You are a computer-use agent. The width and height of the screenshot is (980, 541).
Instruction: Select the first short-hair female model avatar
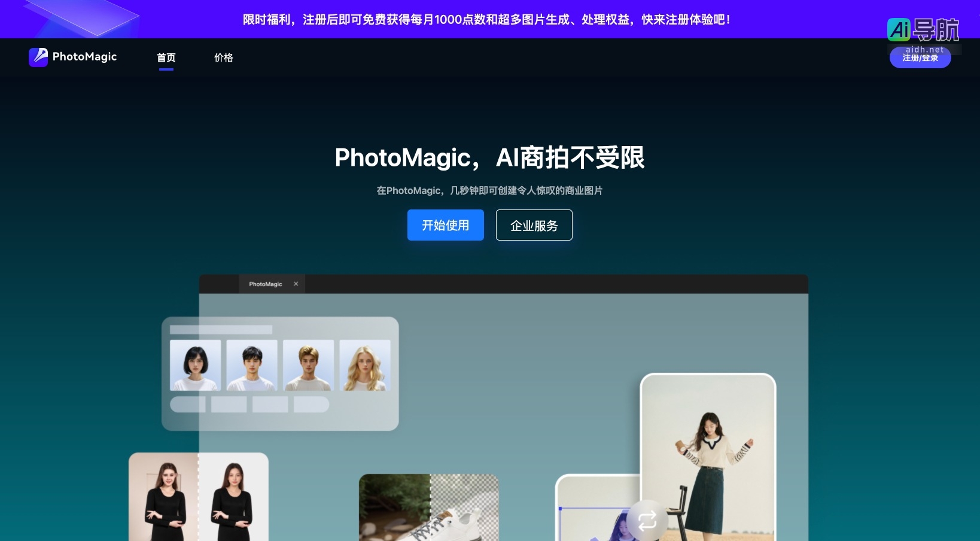tap(195, 364)
